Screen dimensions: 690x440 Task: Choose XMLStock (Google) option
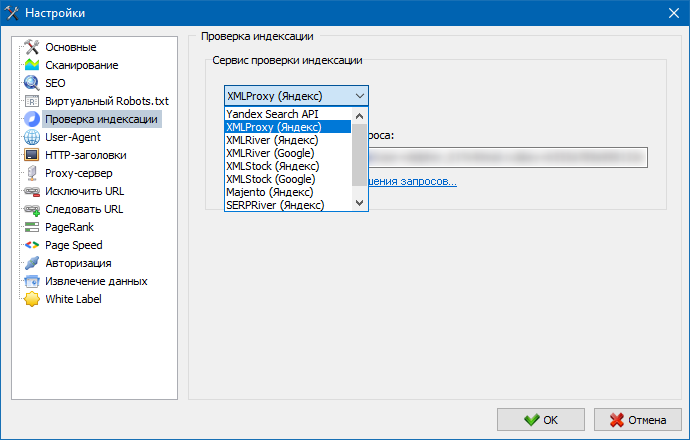(288, 179)
